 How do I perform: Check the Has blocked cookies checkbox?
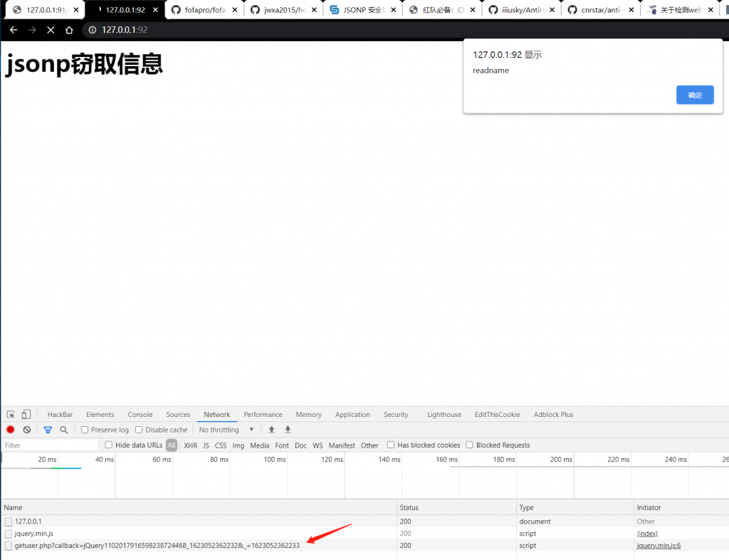[391, 445]
